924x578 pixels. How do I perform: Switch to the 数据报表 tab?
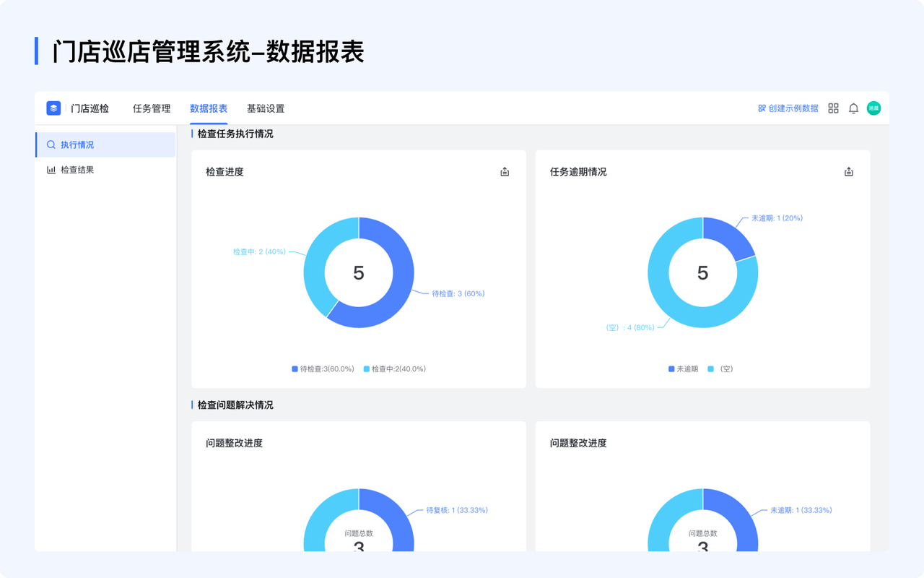coord(209,108)
